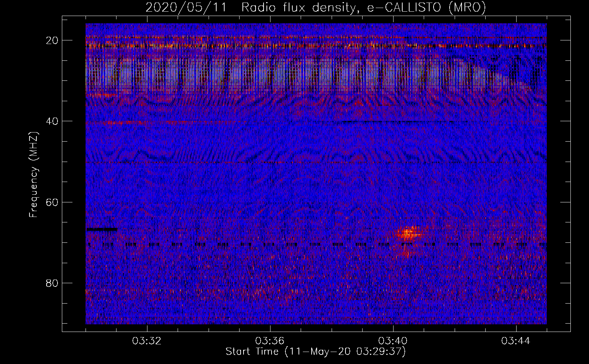Click the 'Frequency (MHZ)' axis label
This screenshot has height=364, width=589.
point(33,174)
